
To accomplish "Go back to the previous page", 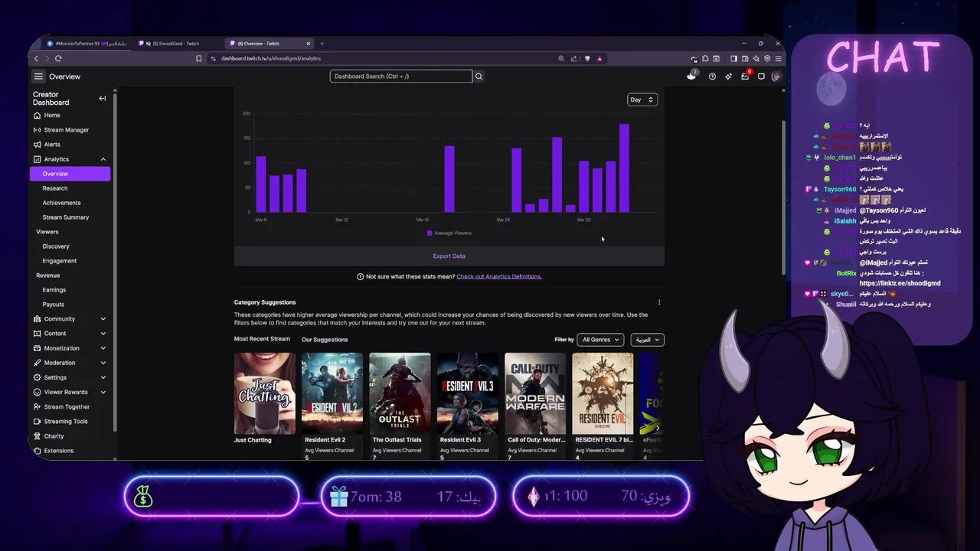I will 36,58.
